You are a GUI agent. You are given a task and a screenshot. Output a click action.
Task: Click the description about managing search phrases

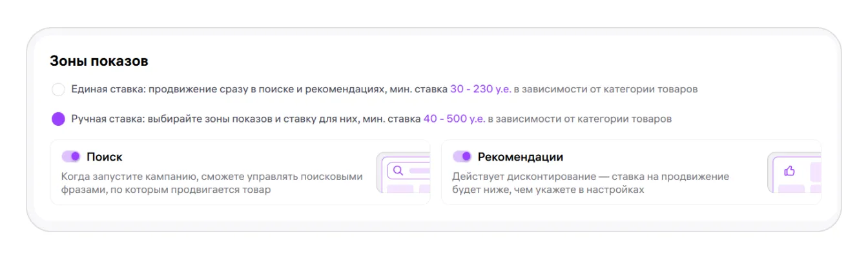pos(212,183)
